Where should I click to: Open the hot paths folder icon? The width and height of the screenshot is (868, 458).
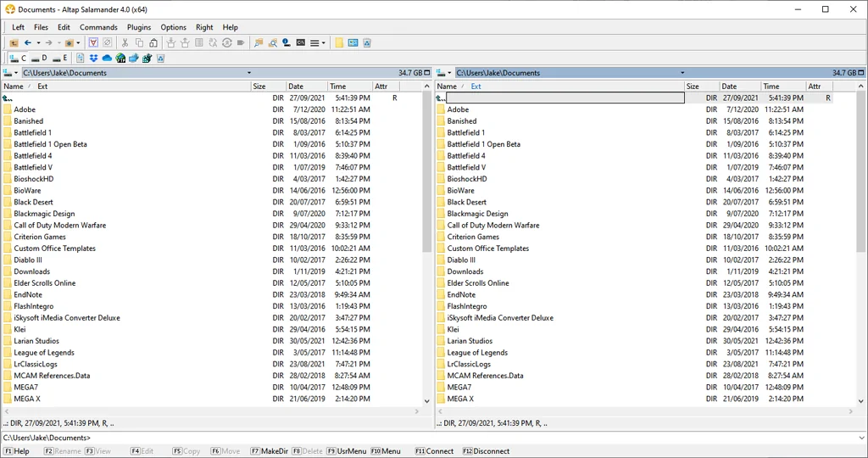[70, 42]
